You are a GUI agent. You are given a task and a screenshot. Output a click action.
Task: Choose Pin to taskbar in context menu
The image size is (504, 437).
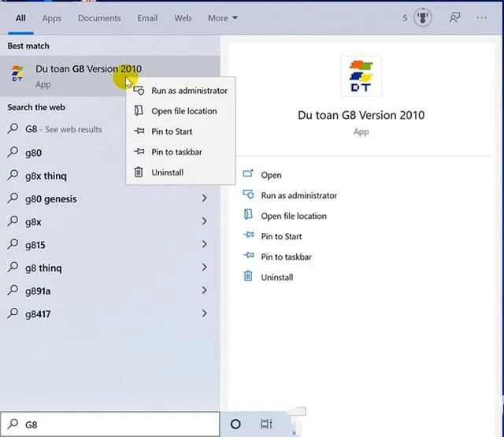point(180,152)
